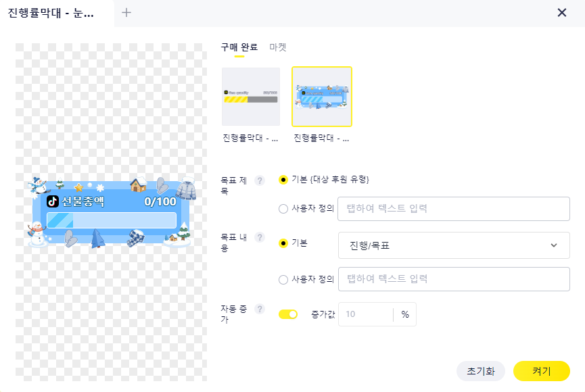Switch to the 마켓 tab

(x=278, y=47)
